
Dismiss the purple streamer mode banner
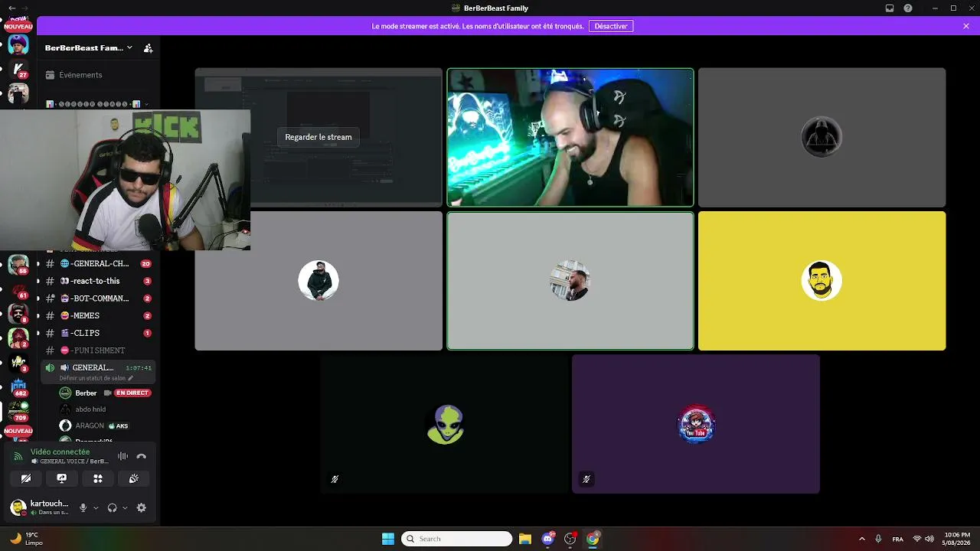pos(966,26)
